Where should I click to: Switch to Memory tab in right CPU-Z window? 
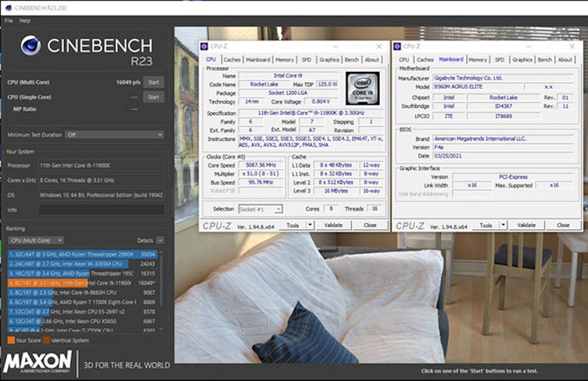(x=477, y=60)
